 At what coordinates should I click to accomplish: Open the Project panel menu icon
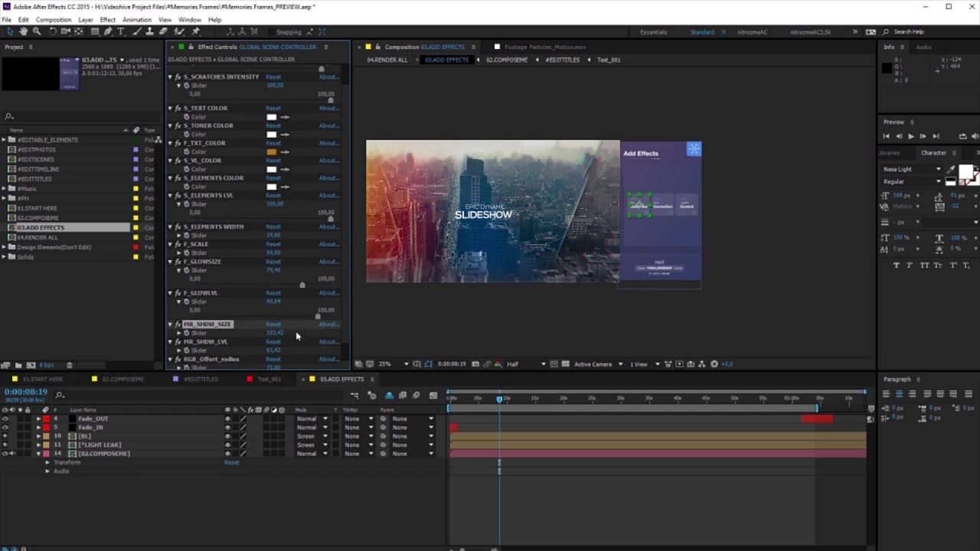click(31, 47)
